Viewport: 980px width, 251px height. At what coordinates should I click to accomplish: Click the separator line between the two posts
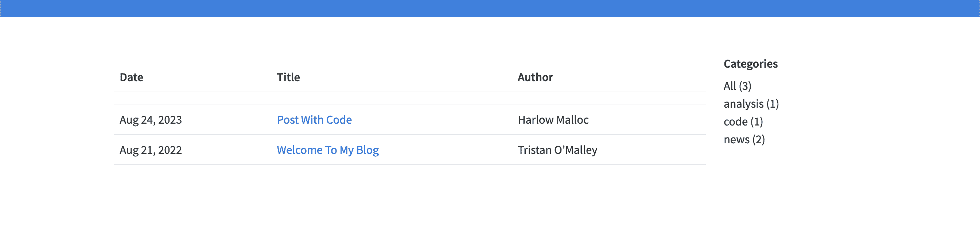(409, 135)
